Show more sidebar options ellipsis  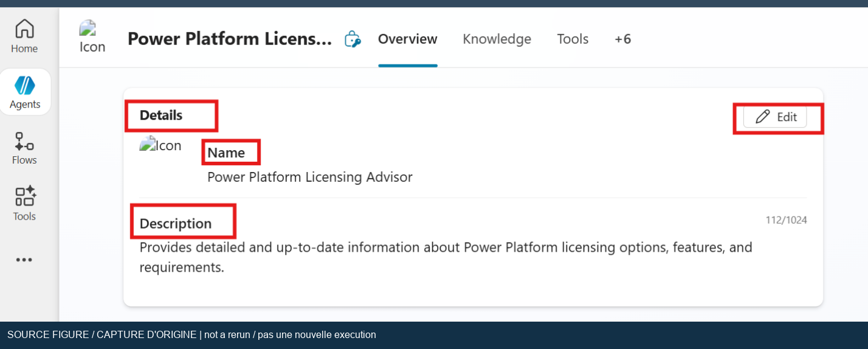(x=24, y=260)
